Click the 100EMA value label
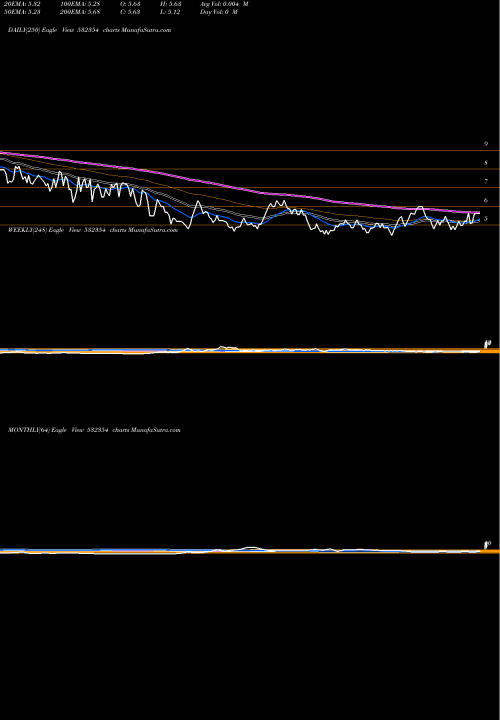The height and width of the screenshot is (720, 500). click(80, 4)
